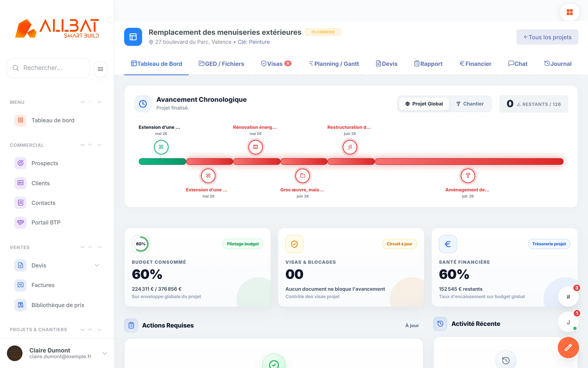Click the Activité Récente history icon
The image size is (588, 368).
pos(440,324)
